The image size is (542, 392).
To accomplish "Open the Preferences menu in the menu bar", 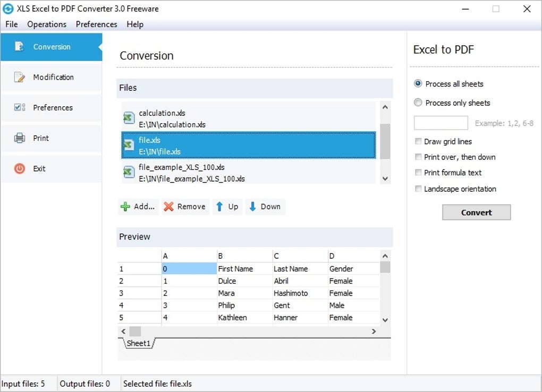I will [x=96, y=24].
